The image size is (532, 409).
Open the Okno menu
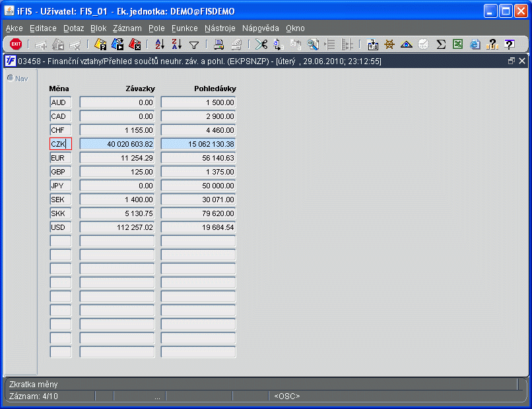coord(295,28)
